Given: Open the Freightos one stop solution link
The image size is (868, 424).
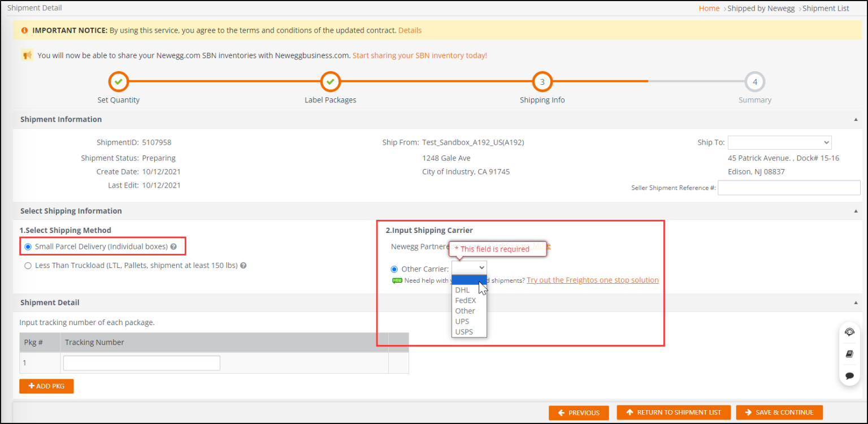Looking at the screenshot, I should pos(592,279).
